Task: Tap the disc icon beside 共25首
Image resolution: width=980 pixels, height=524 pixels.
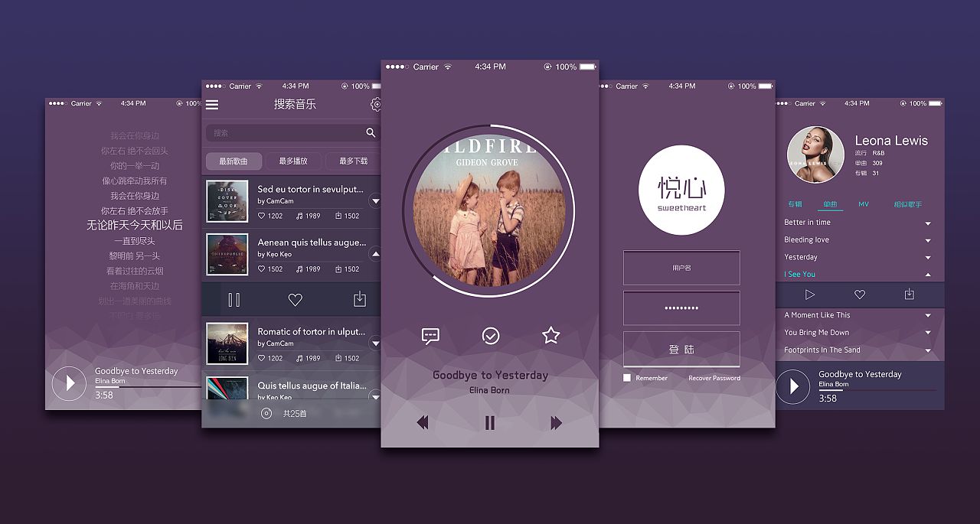Action: click(266, 414)
